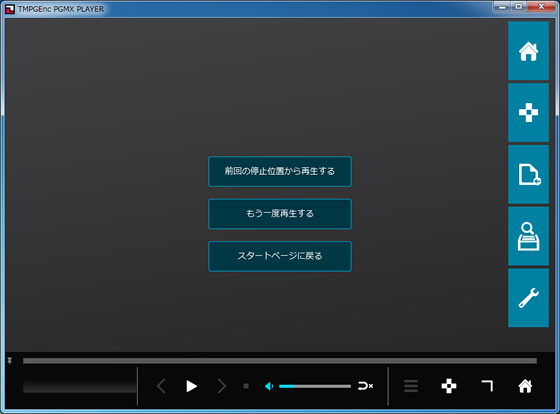Open the playlist lines icon in bottom bar

coord(411,386)
